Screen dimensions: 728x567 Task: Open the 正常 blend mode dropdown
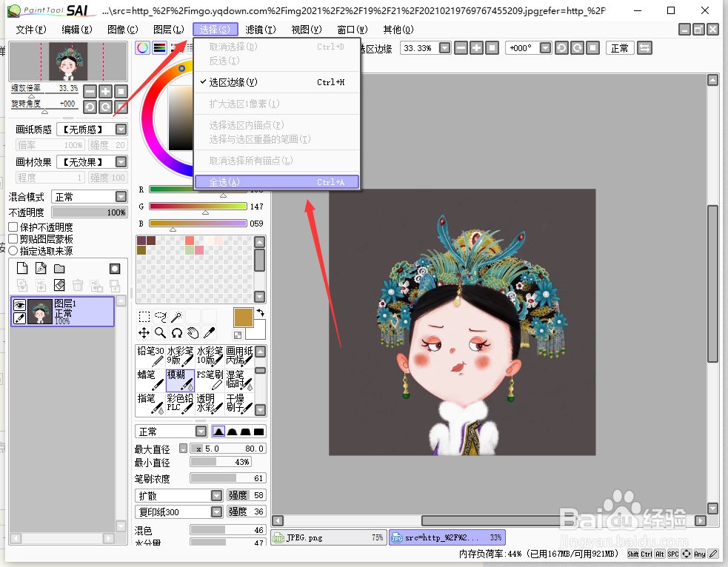pyautogui.click(x=89, y=196)
